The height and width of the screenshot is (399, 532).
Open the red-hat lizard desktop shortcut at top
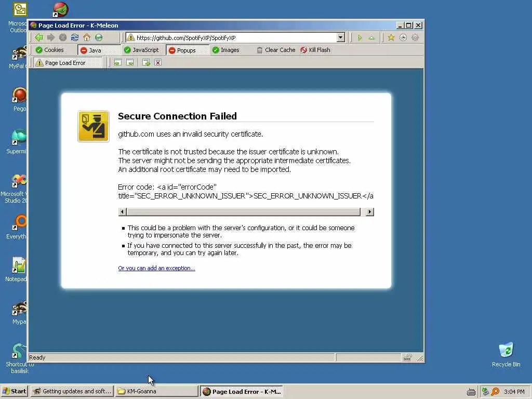61,9
